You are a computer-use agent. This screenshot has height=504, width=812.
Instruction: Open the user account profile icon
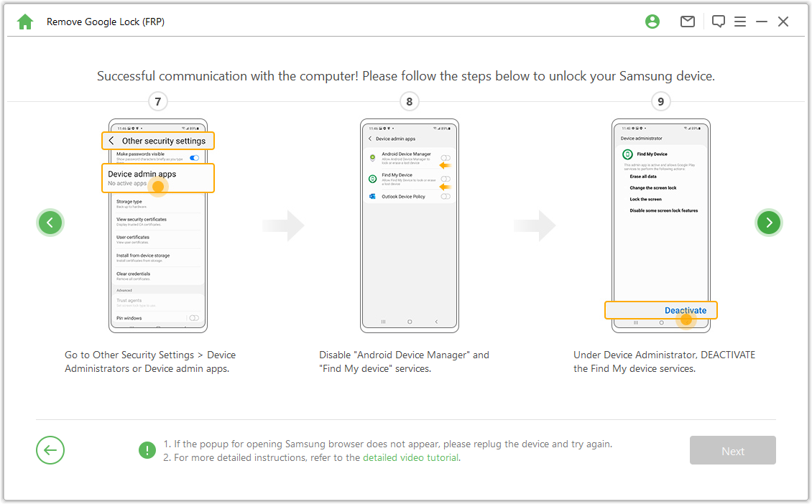652,22
